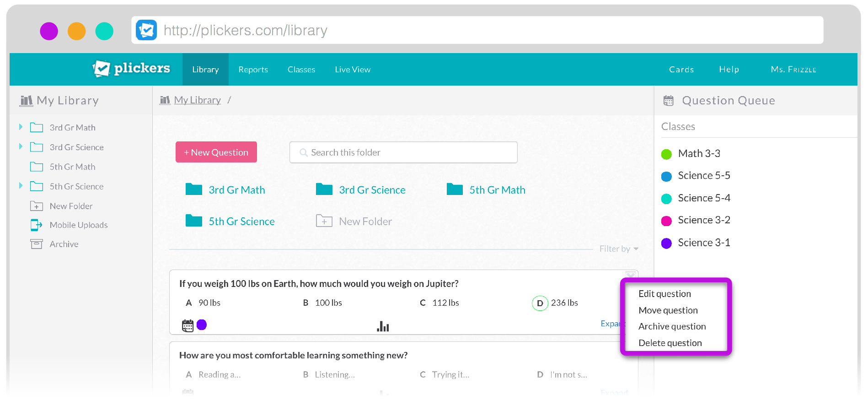Expand the 5th Gr Science tree arrow
Viewport: 868px width, 400px height.
(21, 186)
